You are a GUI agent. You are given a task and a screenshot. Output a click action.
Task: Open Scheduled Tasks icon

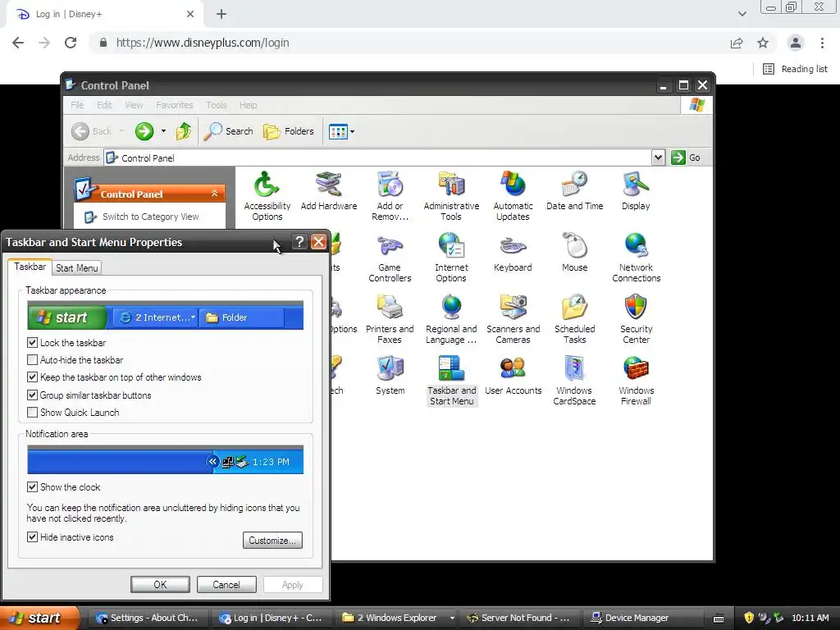coord(574,319)
